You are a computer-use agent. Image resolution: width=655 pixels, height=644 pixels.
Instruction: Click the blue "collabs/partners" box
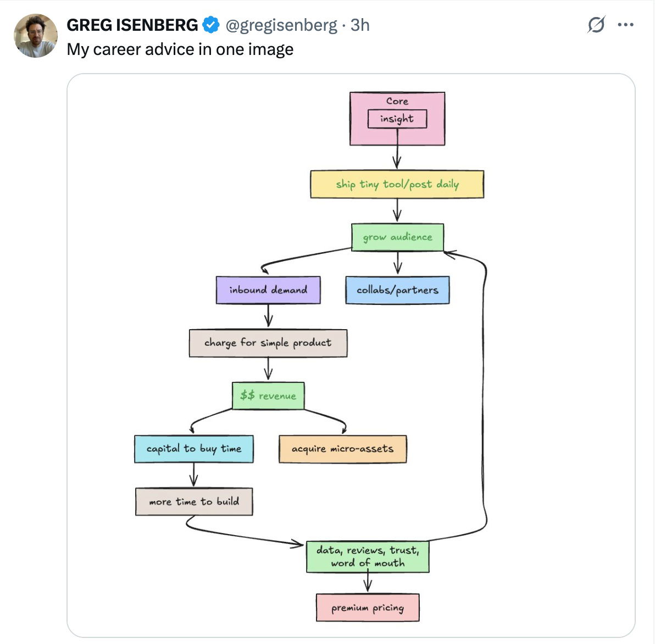coord(397,290)
